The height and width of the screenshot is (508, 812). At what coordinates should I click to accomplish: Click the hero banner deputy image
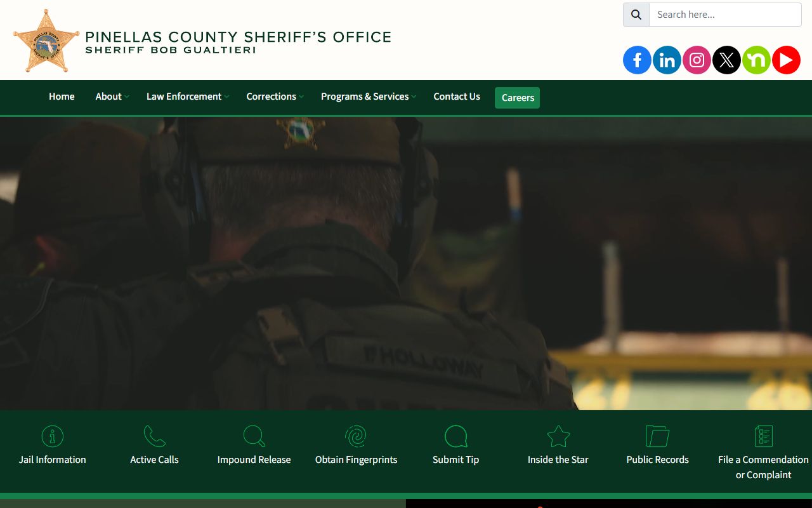pyautogui.click(x=406, y=264)
